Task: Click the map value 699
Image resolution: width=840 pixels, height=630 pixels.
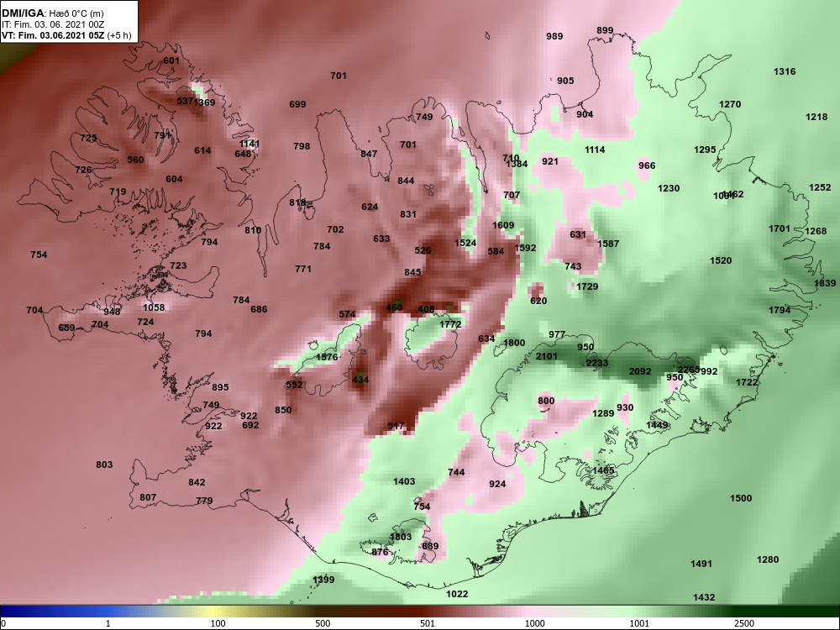Action: coord(297,104)
